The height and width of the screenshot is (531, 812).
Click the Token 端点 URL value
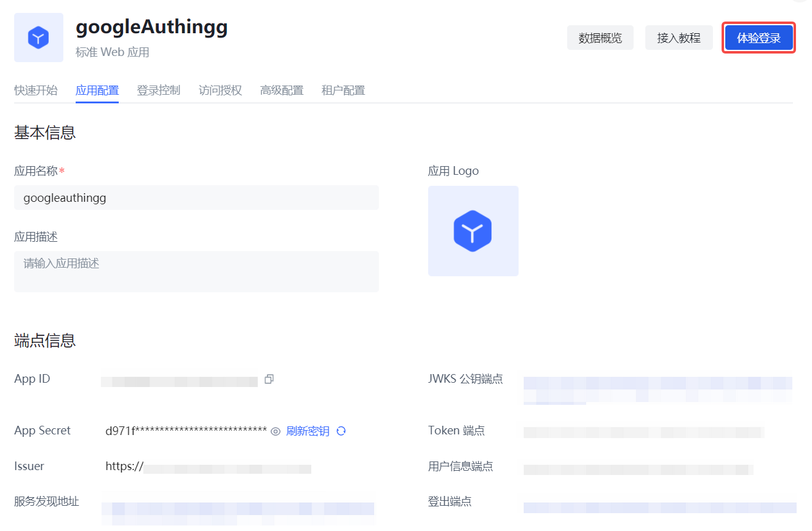click(x=643, y=432)
